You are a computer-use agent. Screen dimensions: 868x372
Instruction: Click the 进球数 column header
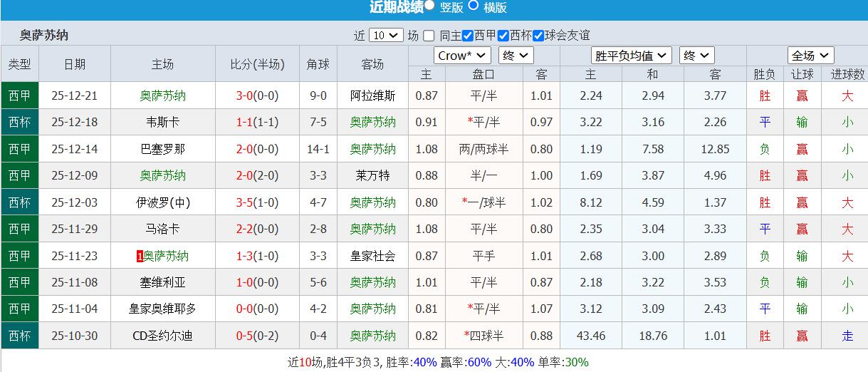[x=847, y=74]
